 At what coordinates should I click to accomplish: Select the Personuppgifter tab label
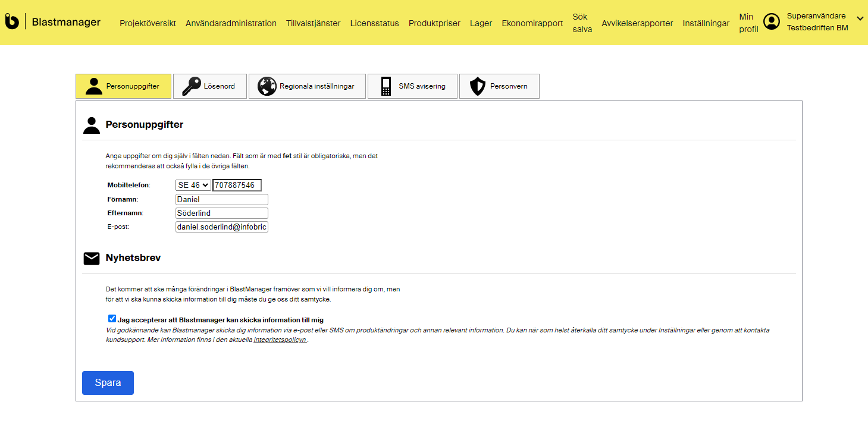point(133,86)
